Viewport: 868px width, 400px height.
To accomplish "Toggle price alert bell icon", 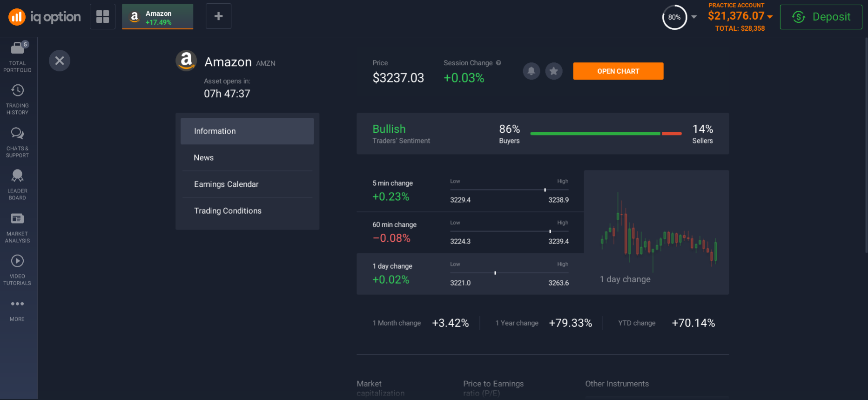I will pyautogui.click(x=531, y=71).
